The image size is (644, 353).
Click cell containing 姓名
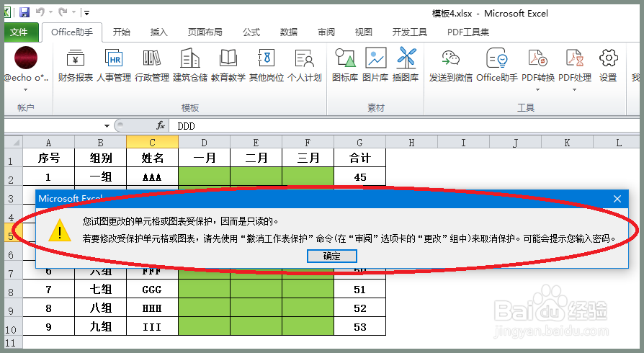(x=153, y=157)
